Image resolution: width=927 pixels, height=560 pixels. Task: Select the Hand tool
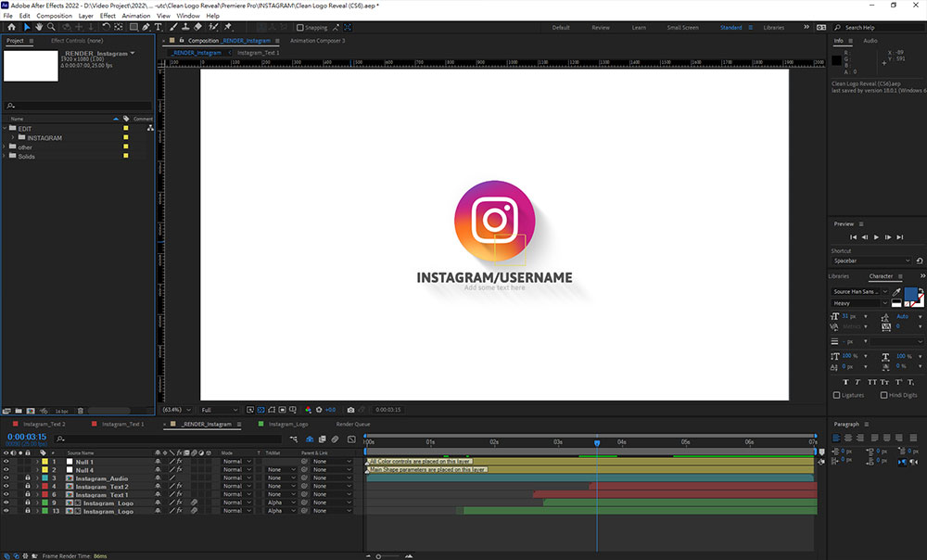point(38,27)
